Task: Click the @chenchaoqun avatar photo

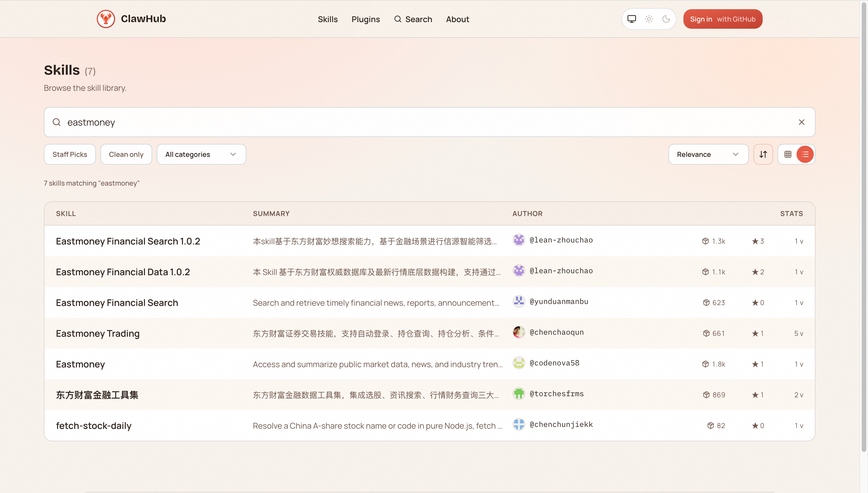Action: point(519,332)
